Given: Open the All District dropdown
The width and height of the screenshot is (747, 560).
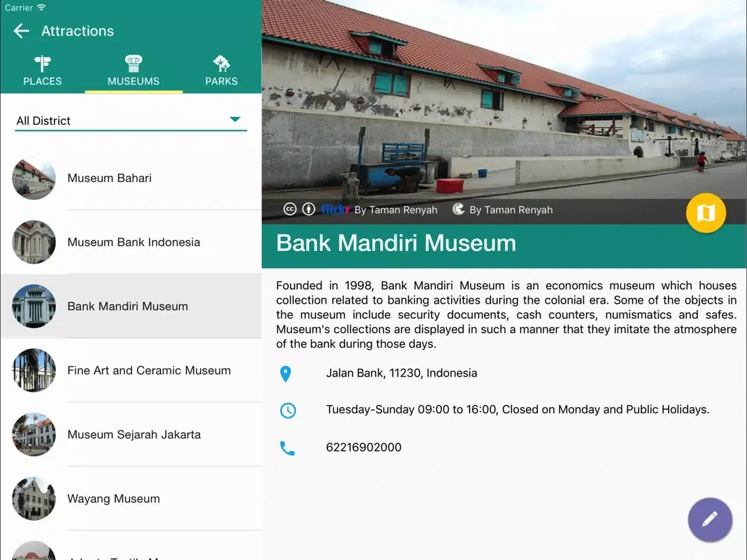Looking at the screenshot, I should click(x=131, y=120).
